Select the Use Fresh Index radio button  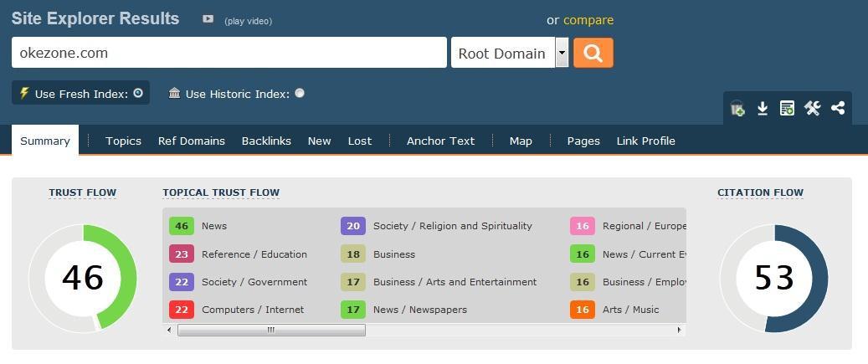[x=138, y=93]
